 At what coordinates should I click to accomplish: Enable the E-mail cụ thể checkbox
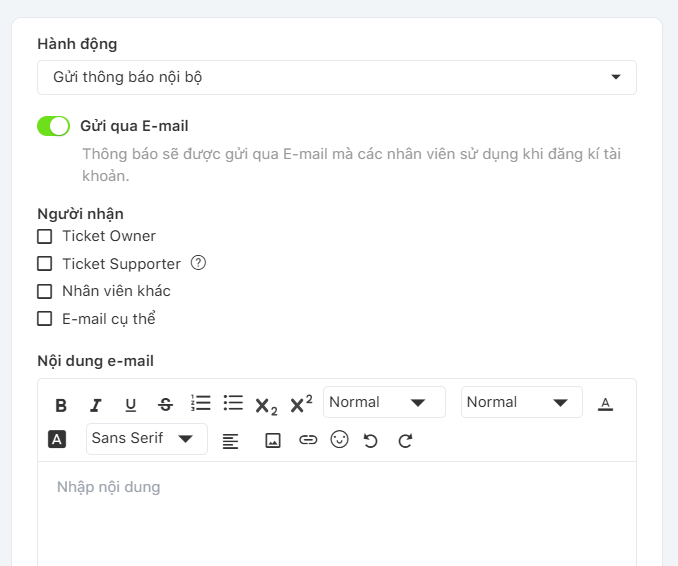click(44, 319)
